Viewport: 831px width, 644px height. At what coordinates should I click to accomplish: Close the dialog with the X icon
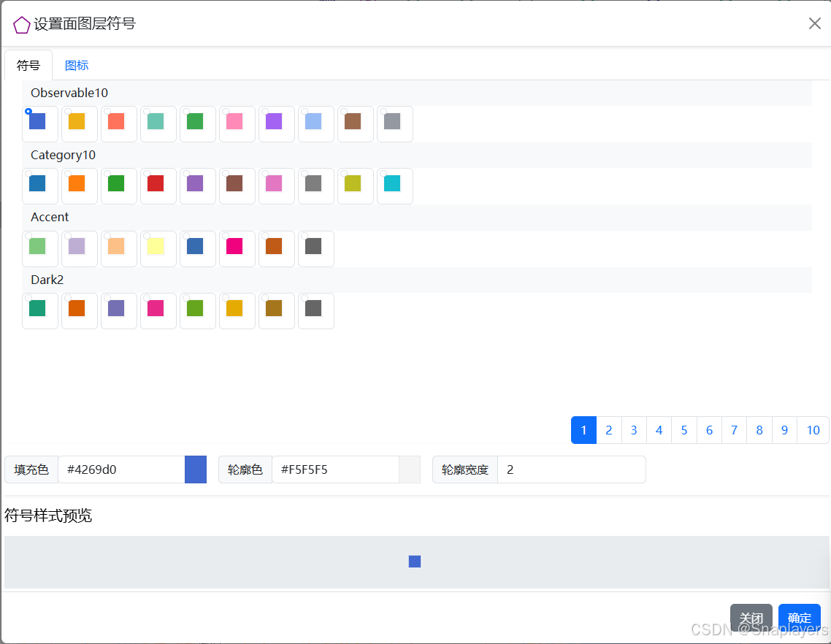click(815, 23)
